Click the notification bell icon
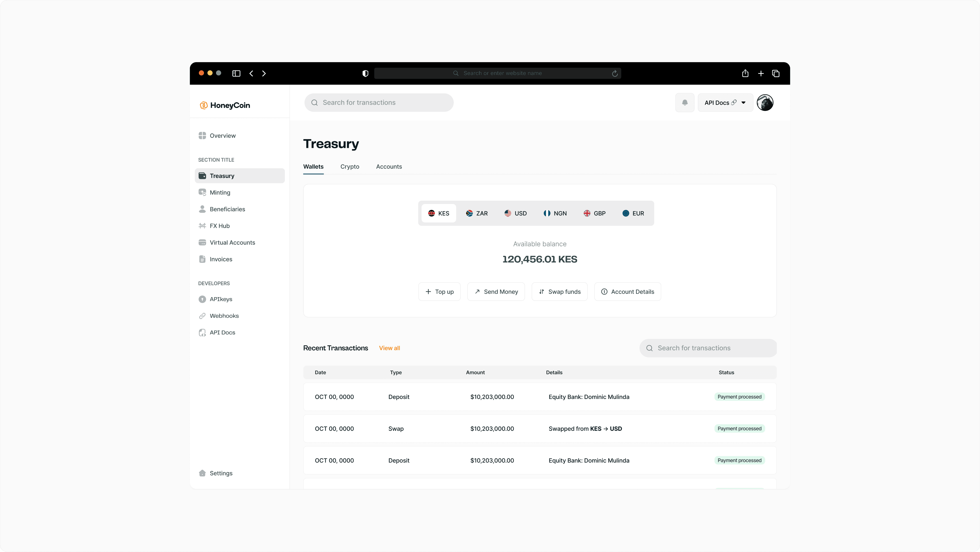Viewport: 980px width, 552px height. point(684,103)
